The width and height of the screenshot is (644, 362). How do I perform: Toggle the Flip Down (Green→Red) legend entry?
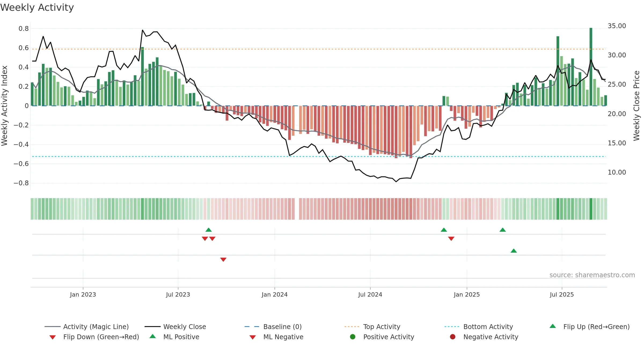tap(94, 337)
